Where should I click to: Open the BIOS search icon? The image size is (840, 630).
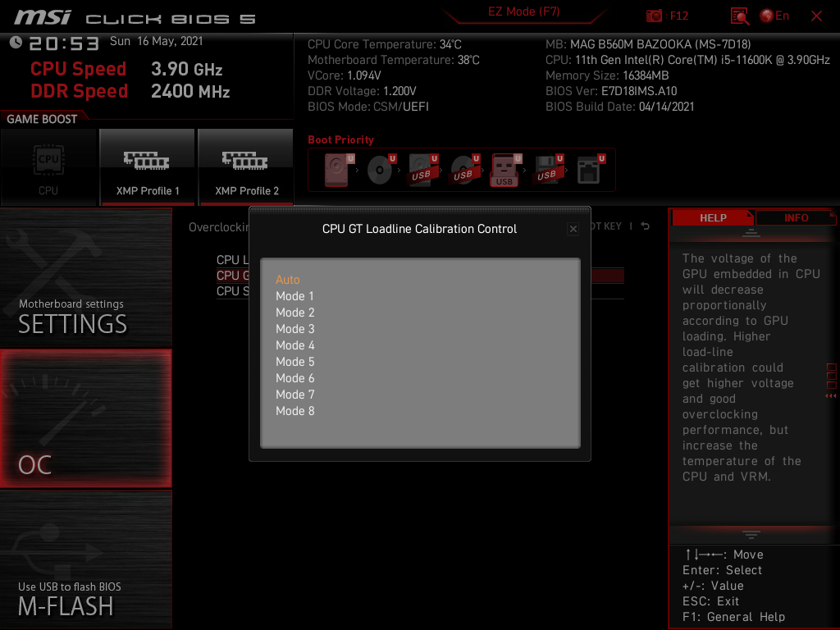coord(740,16)
